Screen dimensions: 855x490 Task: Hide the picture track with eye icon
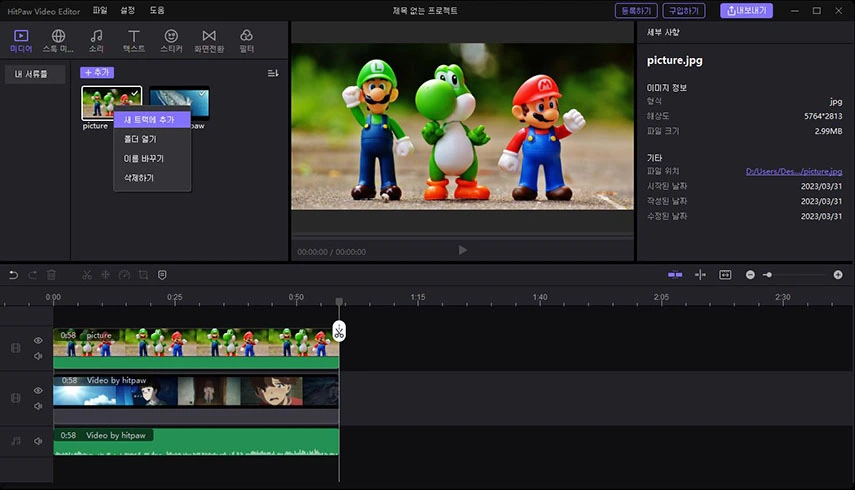[38, 341]
